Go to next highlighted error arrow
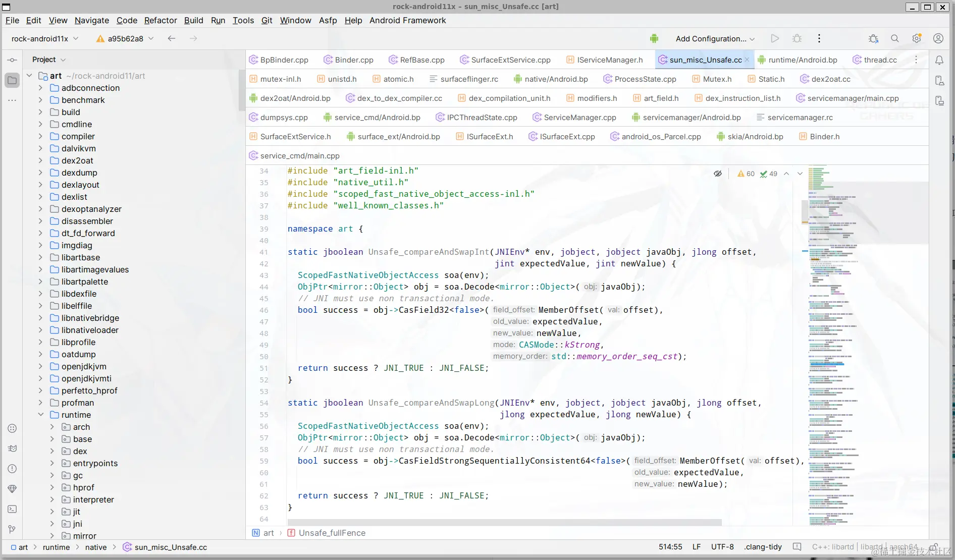The image size is (955, 560). pyautogui.click(x=800, y=174)
